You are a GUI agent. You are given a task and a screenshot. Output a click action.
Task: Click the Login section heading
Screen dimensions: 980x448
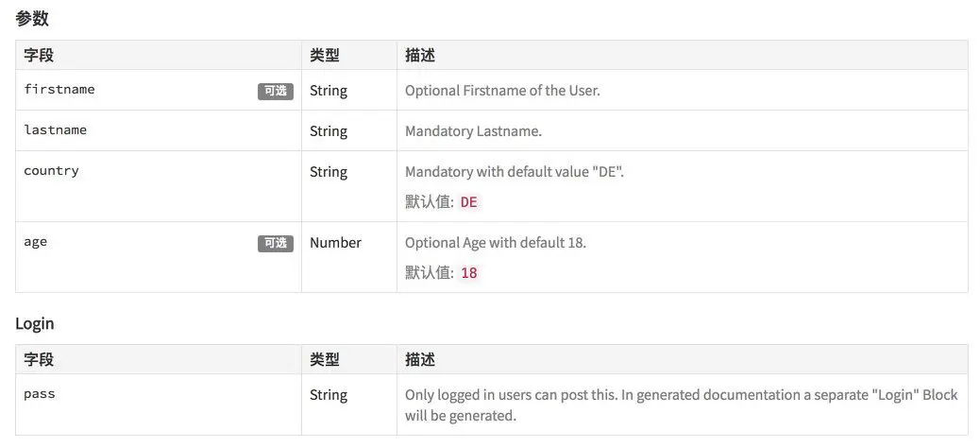pos(35,323)
